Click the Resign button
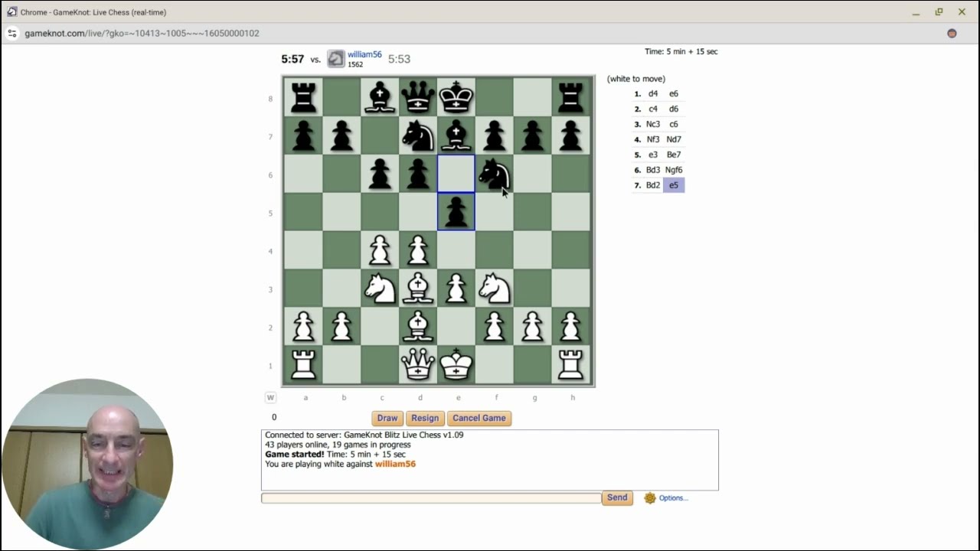 point(425,418)
